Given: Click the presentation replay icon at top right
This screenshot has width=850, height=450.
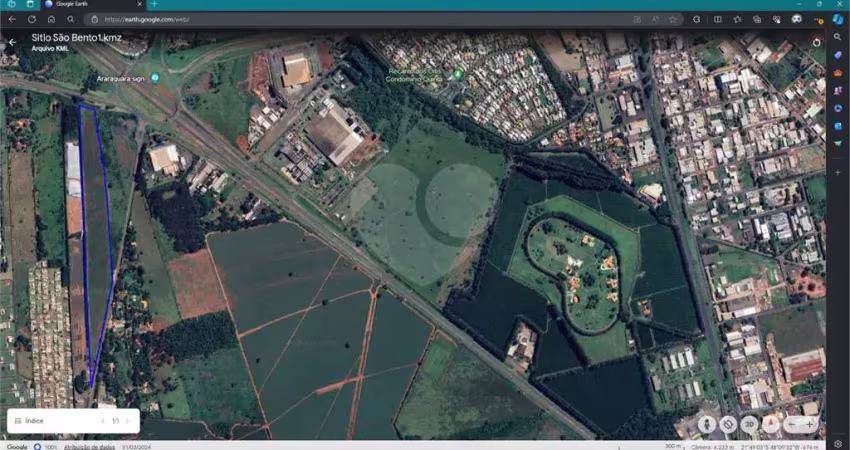Looking at the screenshot, I should 816,42.
